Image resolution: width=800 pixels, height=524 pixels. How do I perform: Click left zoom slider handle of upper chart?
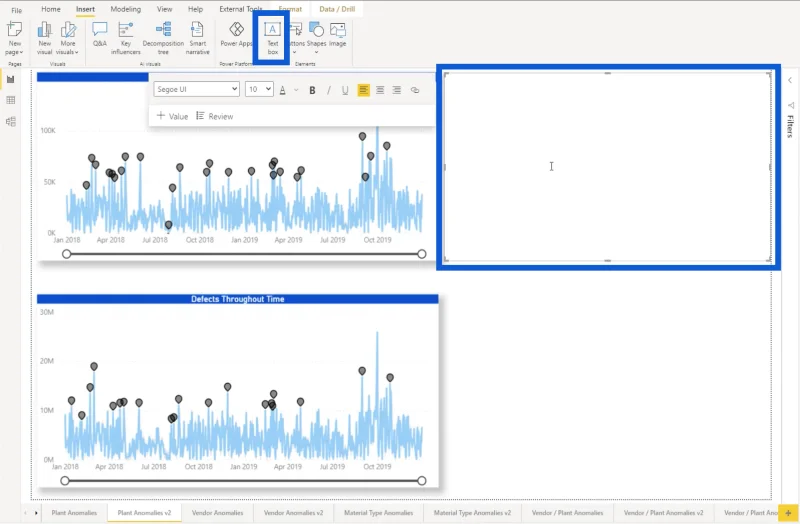66,254
